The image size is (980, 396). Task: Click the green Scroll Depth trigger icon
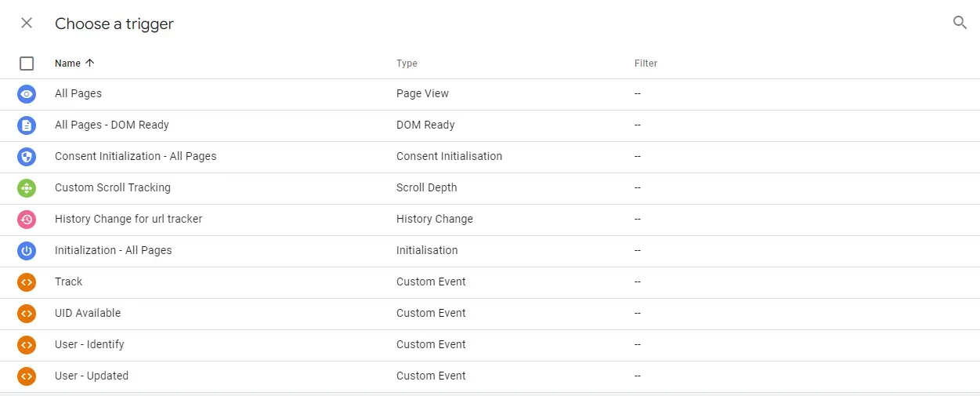pyautogui.click(x=27, y=188)
